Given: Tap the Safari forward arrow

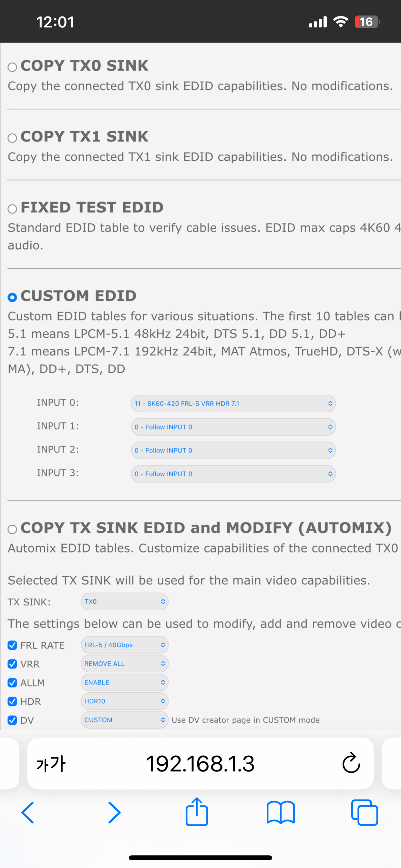Looking at the screenshot, I should pyautogui.click(x=114, y=812).
